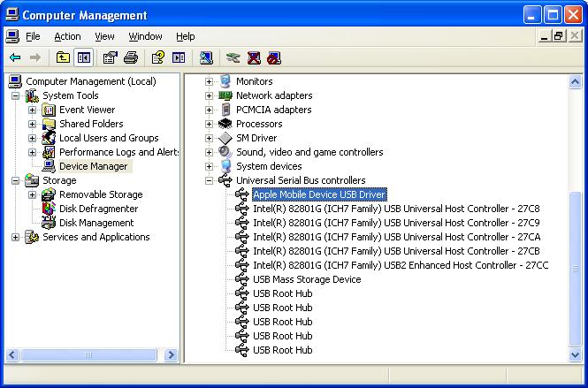Expand Sound, video and game controllers
Screen dimensions: 588x388
point(210,152)
